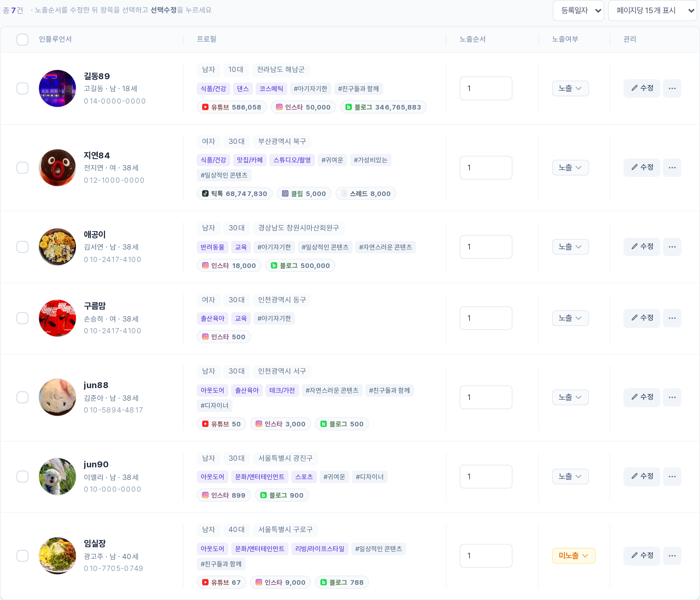Open the more options menu for jun90

pos(672,477)
